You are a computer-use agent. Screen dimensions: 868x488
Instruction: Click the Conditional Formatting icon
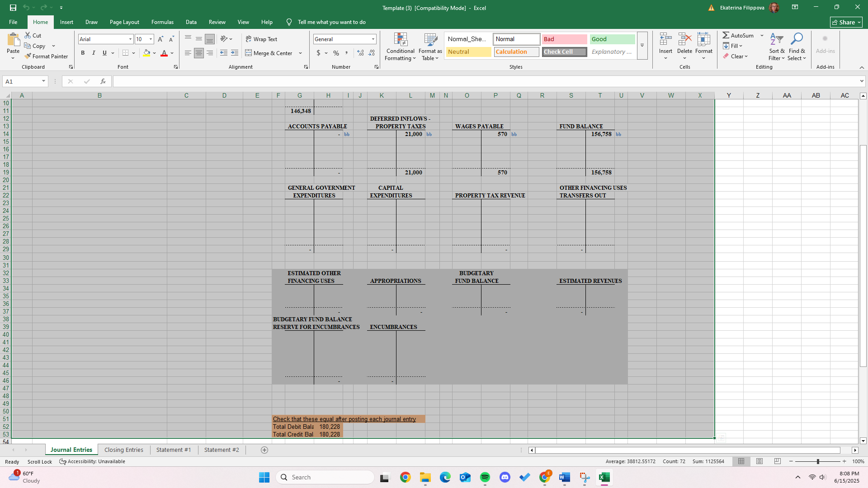400,40
